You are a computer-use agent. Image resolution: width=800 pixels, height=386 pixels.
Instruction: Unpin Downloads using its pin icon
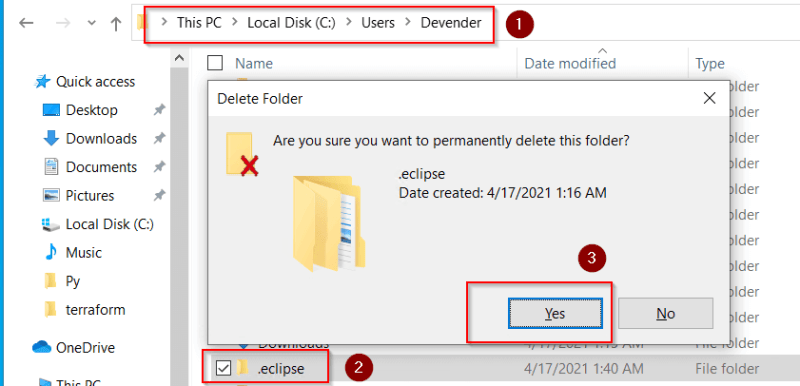(160, 138)
